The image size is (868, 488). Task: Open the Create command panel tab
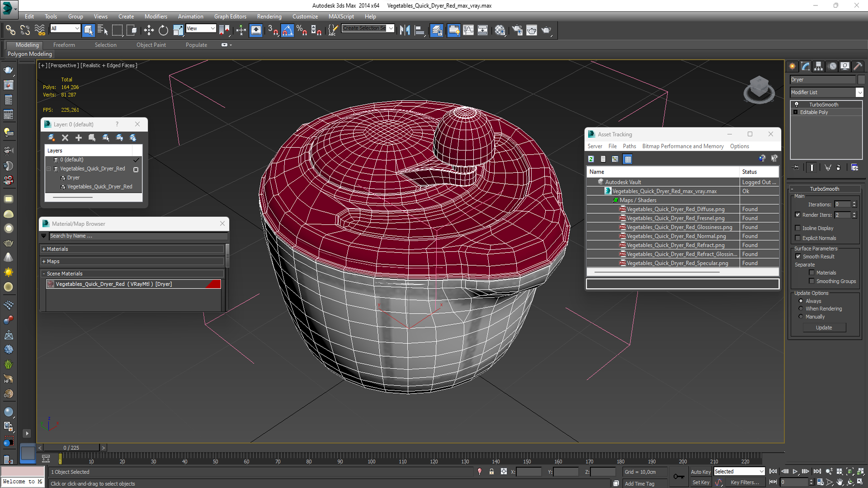[793, 66]
